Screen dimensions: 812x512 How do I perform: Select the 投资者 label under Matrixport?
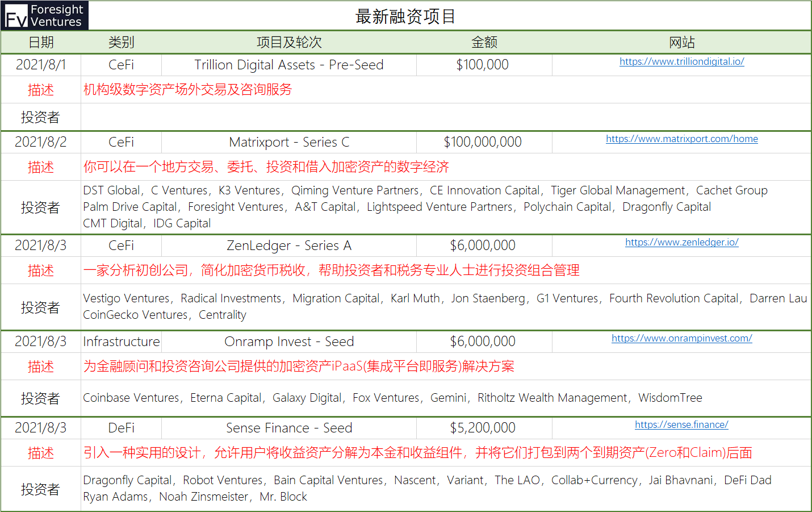pos(41,207)
